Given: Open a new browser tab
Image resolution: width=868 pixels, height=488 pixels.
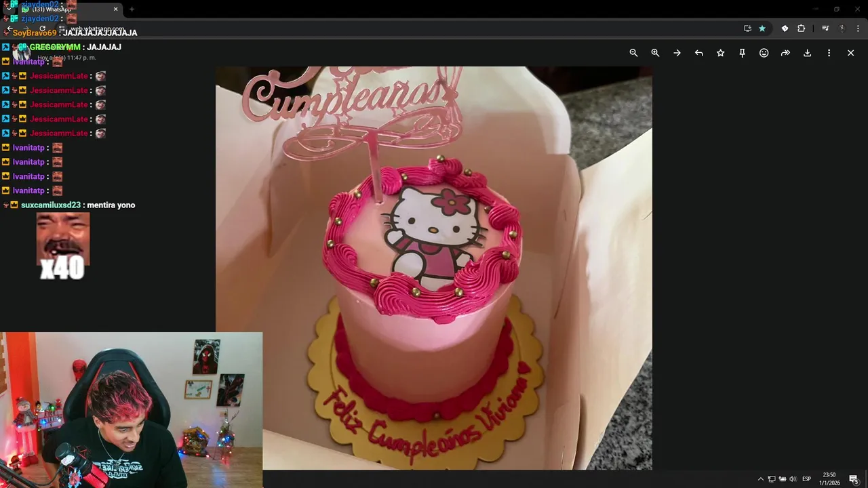Looking at the screenshot, I should click(132, 9).
